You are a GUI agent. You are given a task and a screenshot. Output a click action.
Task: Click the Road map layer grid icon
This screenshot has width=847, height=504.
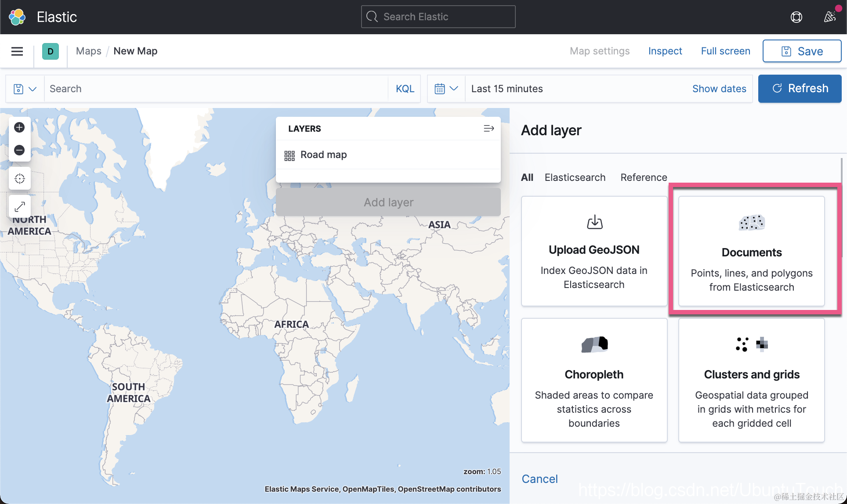click(x=289, y=155)
